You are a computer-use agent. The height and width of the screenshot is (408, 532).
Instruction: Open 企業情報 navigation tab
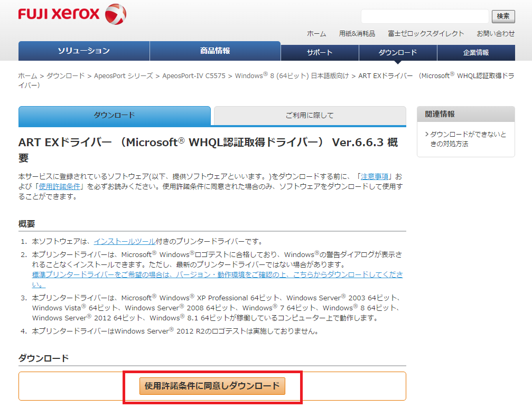pos(476,53)
